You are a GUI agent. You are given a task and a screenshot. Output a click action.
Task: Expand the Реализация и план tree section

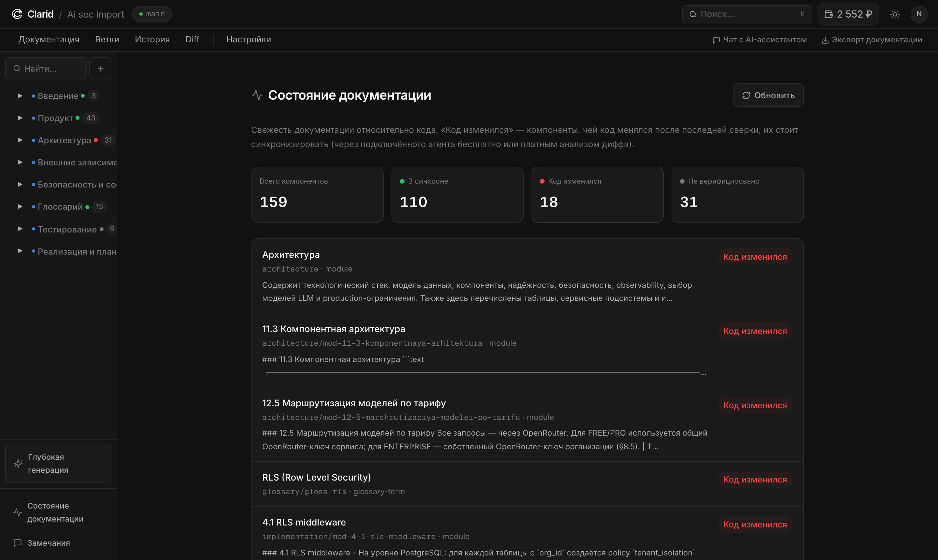[x=20, y=251]
